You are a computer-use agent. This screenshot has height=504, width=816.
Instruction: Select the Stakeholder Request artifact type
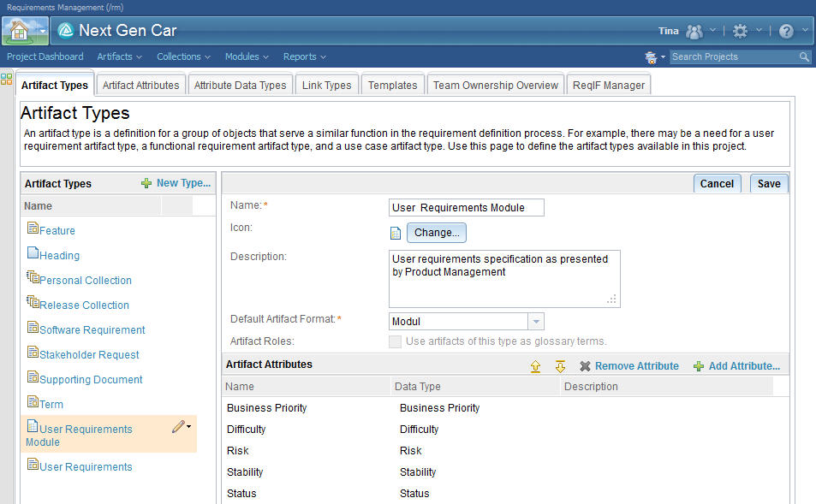coord(89,354)
